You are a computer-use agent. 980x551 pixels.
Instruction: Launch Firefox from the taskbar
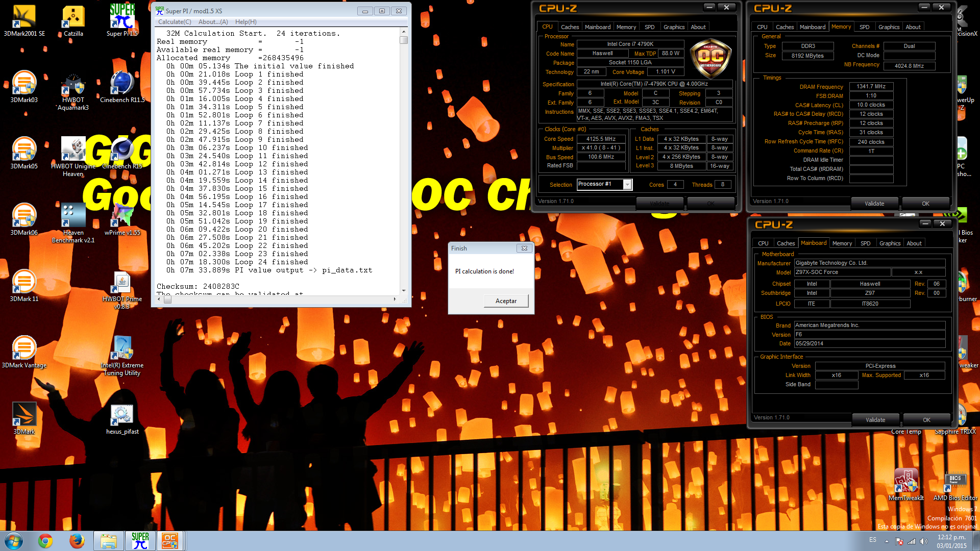pyautogui.click(x=77, y=541)
